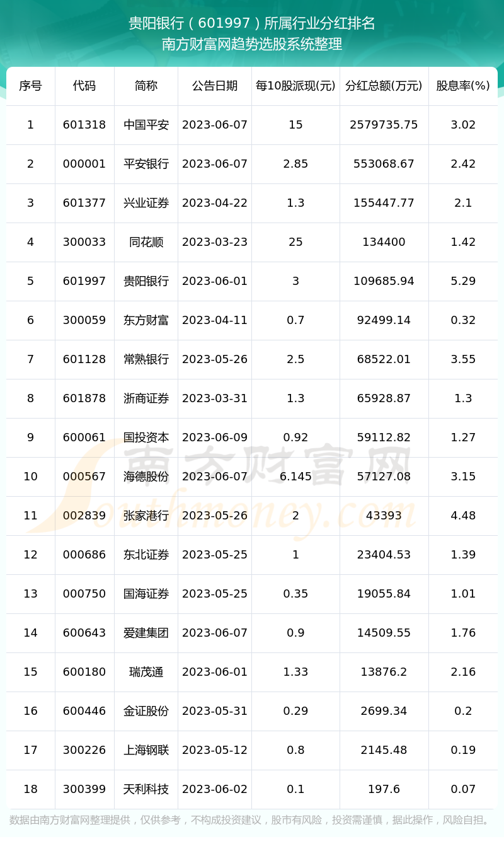Select the 公告日期 column header
The height and width of the screenshot is (851, 504).
215,86
